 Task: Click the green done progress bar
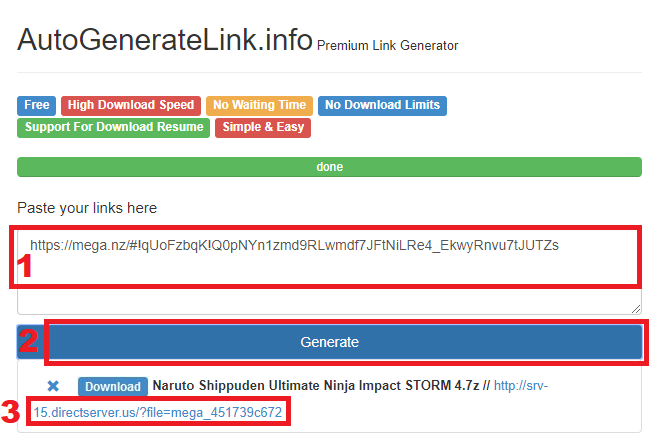click(x=329, y=167)
